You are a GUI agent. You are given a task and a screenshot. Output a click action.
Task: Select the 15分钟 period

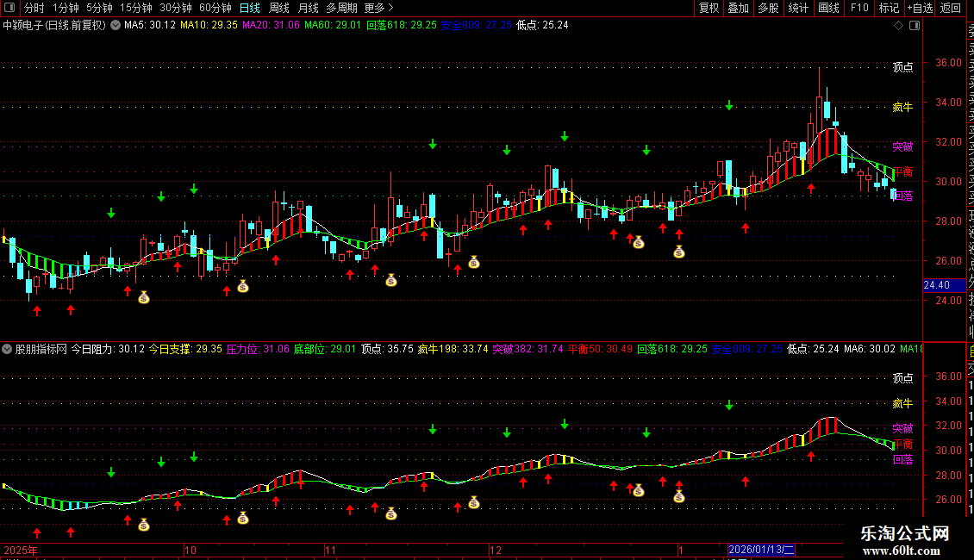pos(135,8)
